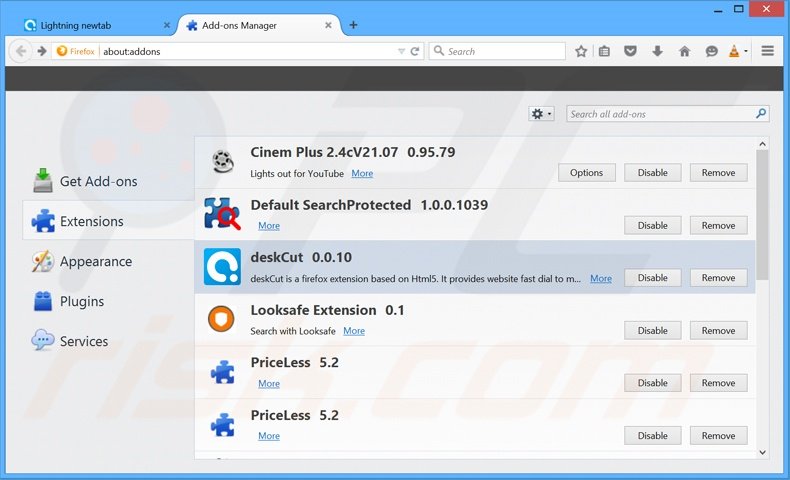This screenshot has height=480, width=790.
Task: Disable the Cinem Plus extension
Action: (652, 173)
